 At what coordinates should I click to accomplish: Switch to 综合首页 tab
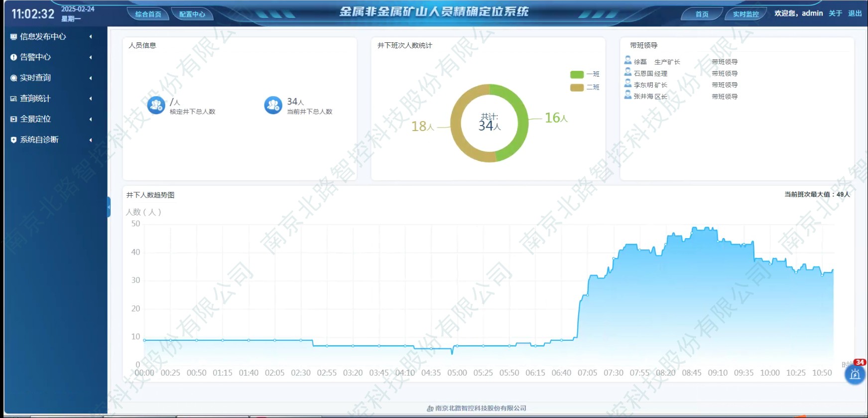coord(148,14)
